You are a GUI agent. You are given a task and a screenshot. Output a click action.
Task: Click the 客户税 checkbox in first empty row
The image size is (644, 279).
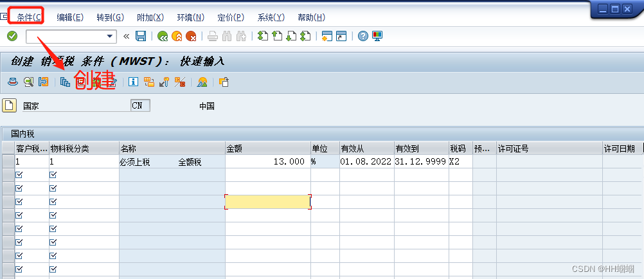pyautogui.click(x=19, y=175)
